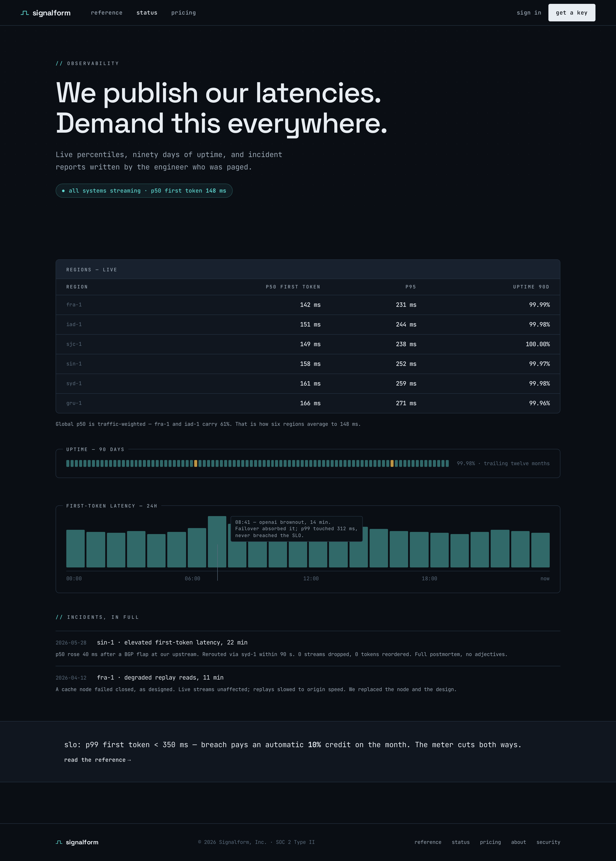Click the all systems streaming status pill
The width and height of the screenshot is (616, 861).
tap(144, 190)
